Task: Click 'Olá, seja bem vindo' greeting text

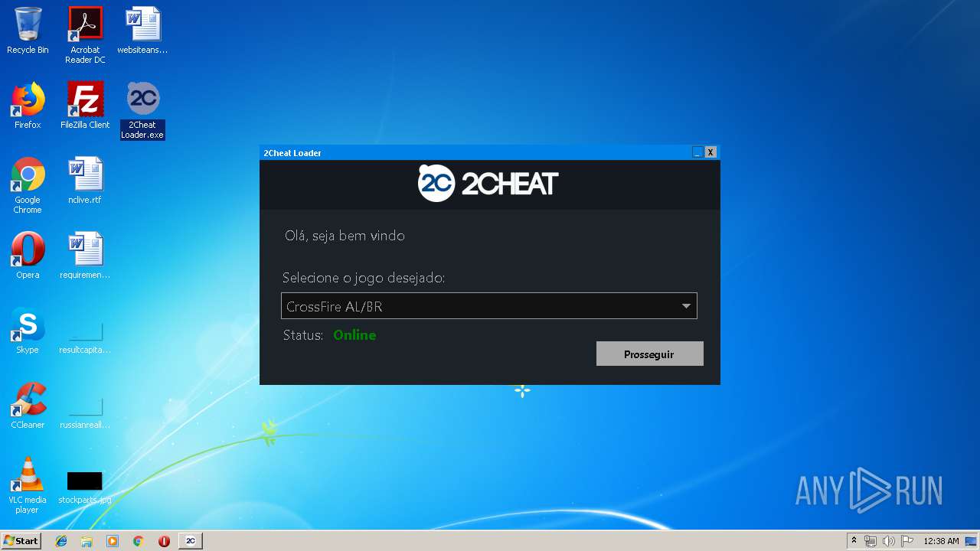Action: click(x=345, y=236)
